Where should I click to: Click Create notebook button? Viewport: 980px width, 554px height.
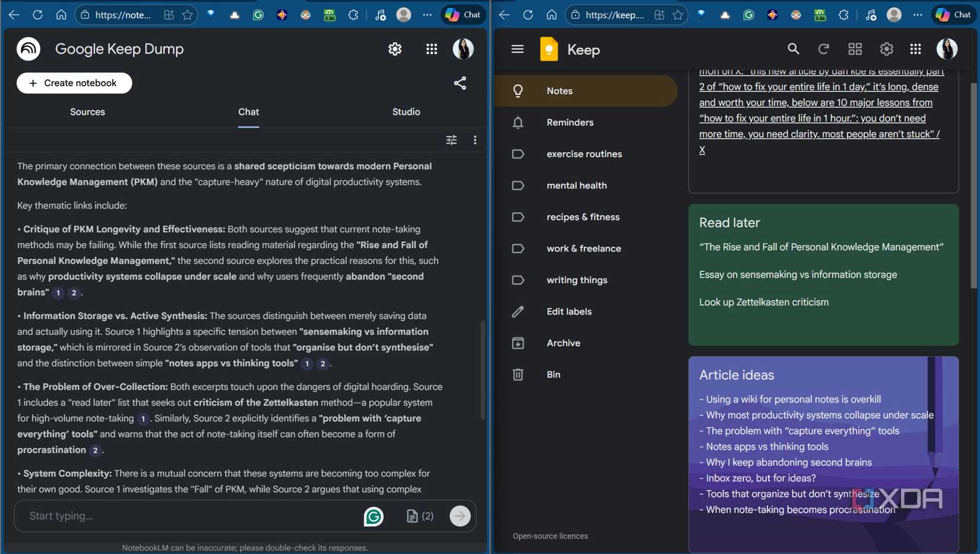point(74,83)
